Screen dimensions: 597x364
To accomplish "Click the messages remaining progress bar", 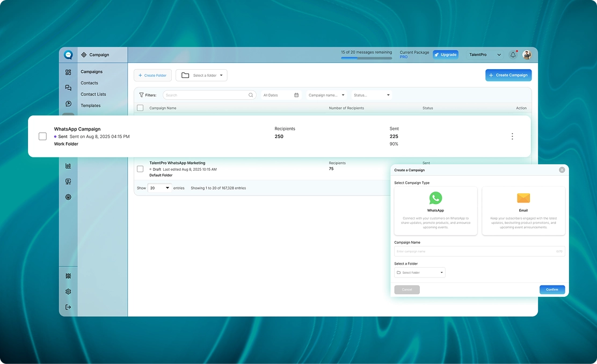I will 366,59.
